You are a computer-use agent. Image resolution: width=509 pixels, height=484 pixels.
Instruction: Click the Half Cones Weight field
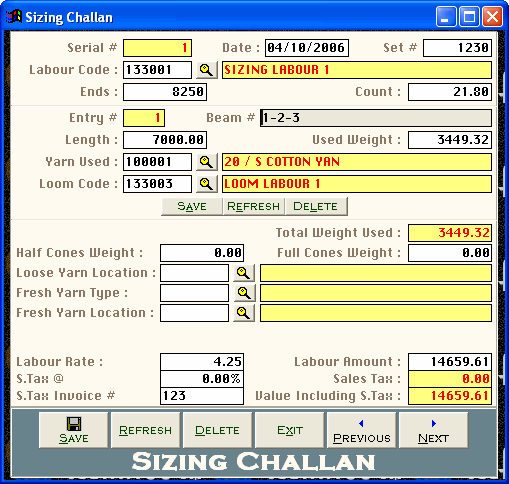[x=202, y=253]
